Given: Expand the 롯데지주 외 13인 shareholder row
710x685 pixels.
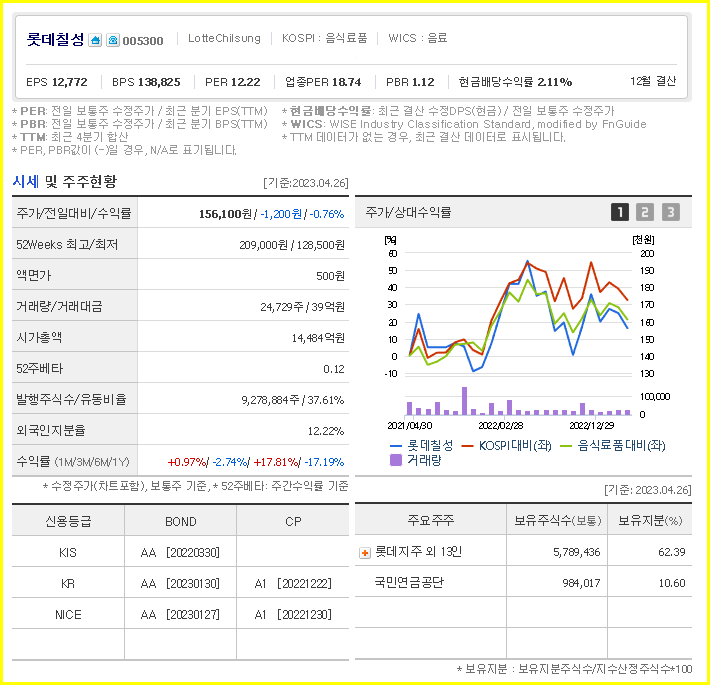Looking at the screenshot, I should [x=365, y=553].
